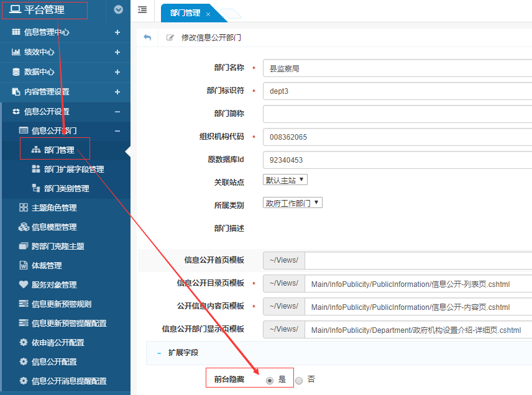The width and height of the screenshot is (532, 395).
Task: Collapse the 扩展字段 section
Action: pos(159,353)
